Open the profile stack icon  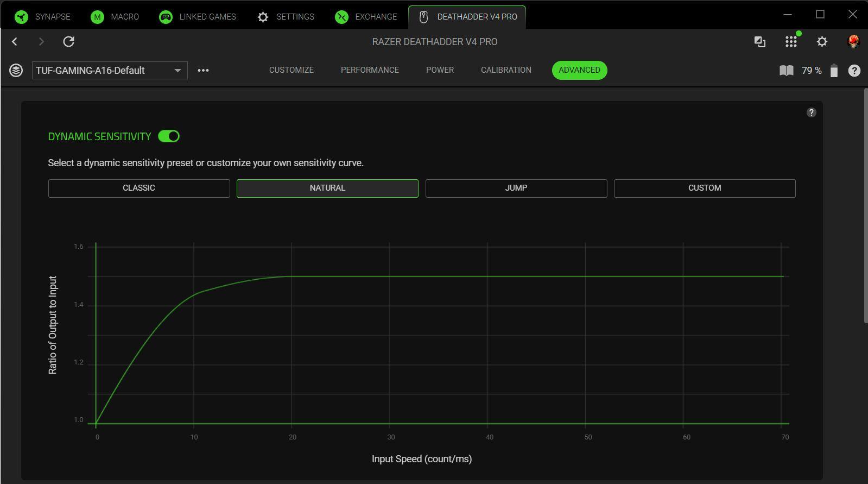tap(16, 71)
